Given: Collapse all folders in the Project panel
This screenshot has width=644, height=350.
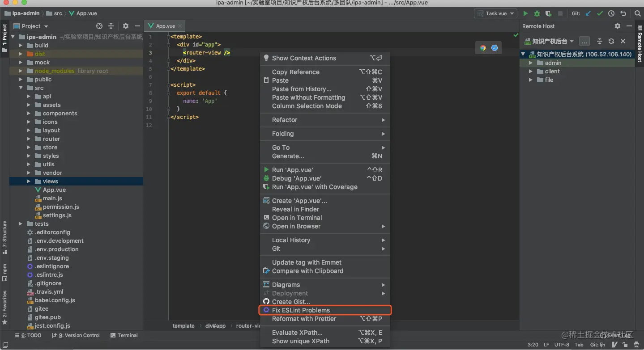Looking at the screenshot, I should pyautogui.click(x=111, y=26).
